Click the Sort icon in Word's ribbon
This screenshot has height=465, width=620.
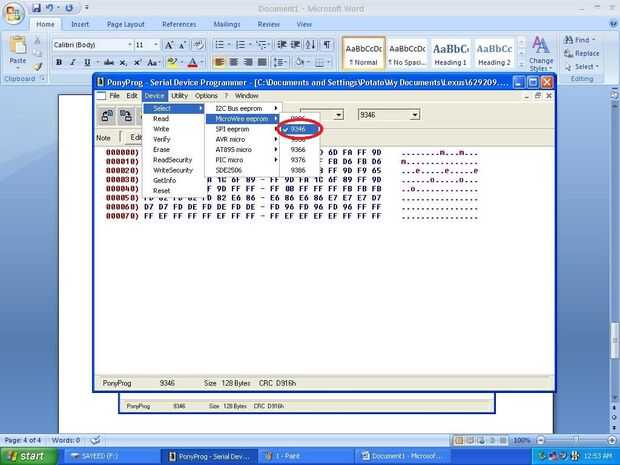tap(310, 45)
